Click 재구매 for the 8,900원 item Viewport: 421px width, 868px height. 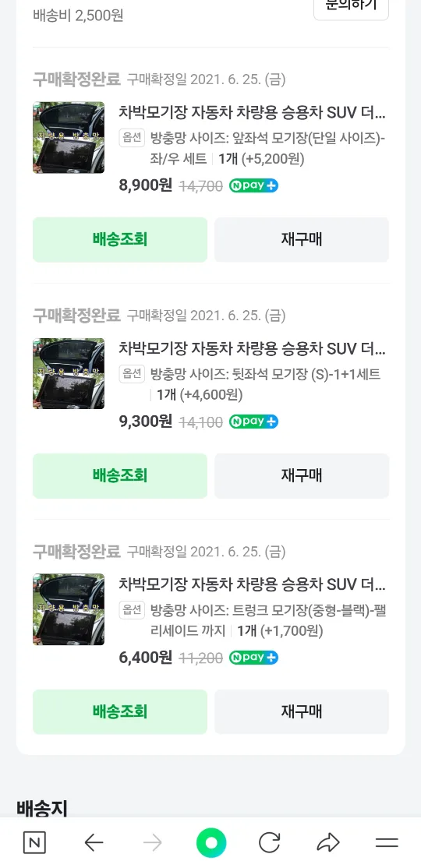[x=302, y=239]
